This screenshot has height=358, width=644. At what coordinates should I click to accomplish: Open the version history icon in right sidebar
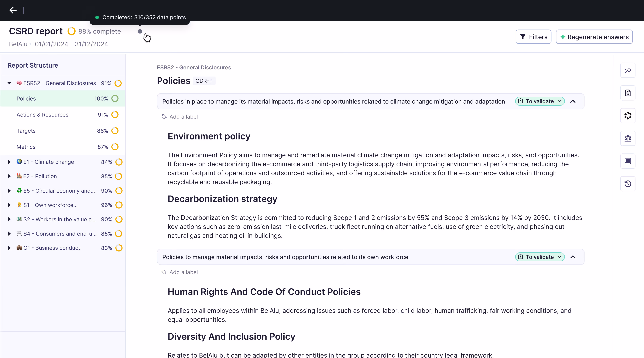628,184
